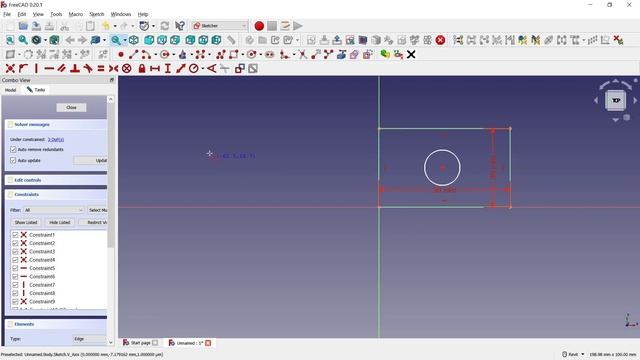Uncheck Constraint8 checkbox

click(15, 293)
